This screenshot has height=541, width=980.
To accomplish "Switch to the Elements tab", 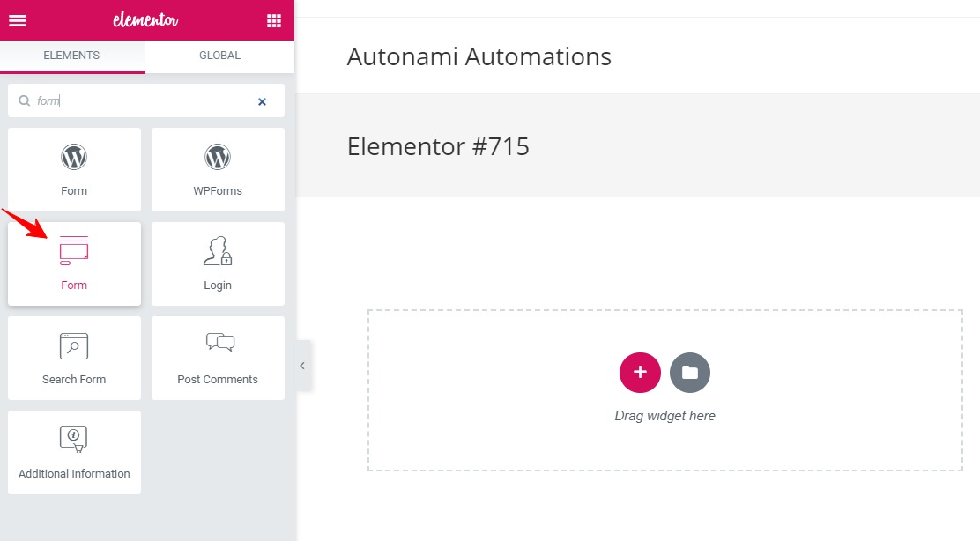I will [72, 56].
